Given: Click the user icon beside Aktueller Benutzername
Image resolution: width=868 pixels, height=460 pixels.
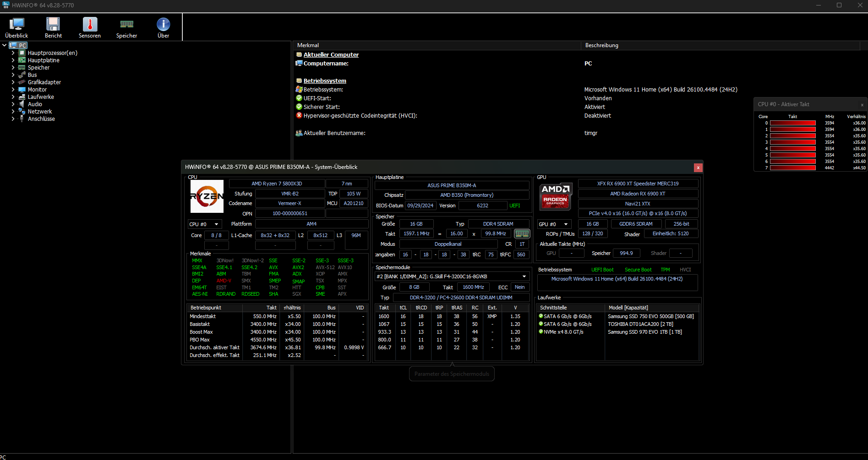Looking at the screenshot, I should [x=299, y=133].
